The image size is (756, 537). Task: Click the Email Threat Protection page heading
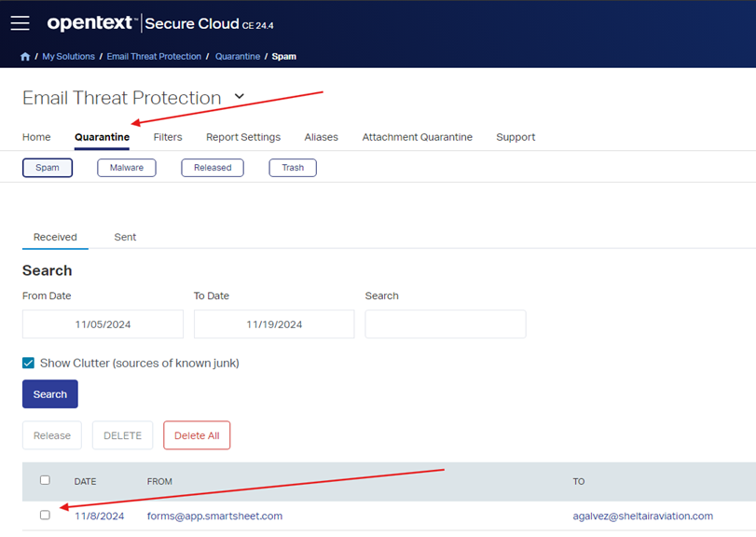pyautogui.click(x=121, y=98)
